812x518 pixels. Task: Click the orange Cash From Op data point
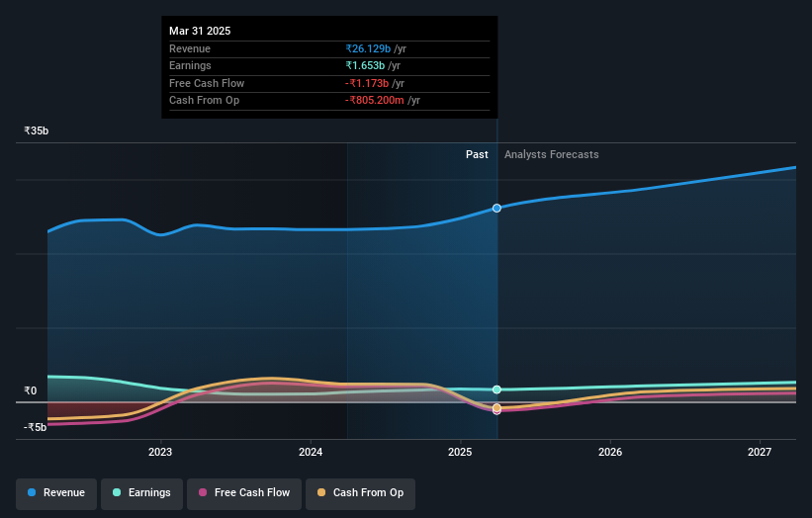tap(496, 407)
